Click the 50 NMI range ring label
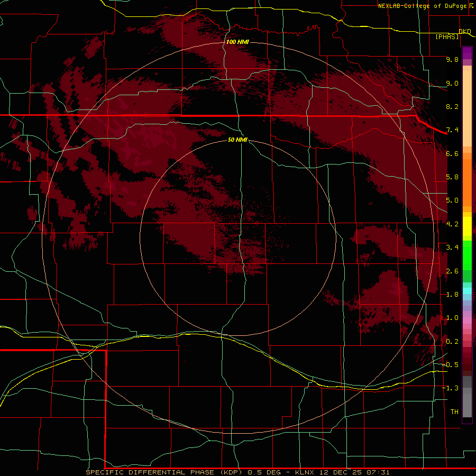This screenshot has height=476, width=476. pyautogui.click(x=237, y=140)
